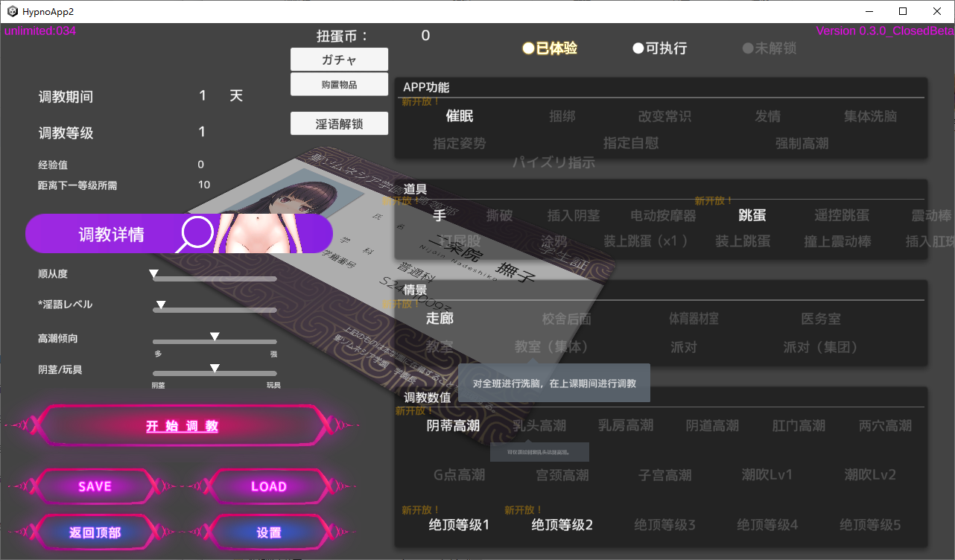Select the 已体验 filter option
955x560 pixels.
(x=551, y=48)
